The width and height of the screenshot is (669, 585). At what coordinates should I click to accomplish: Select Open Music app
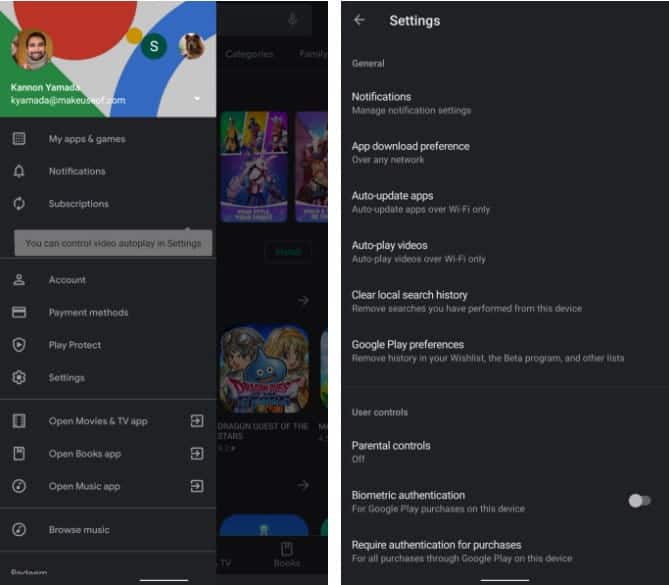(x=108, y=486)
